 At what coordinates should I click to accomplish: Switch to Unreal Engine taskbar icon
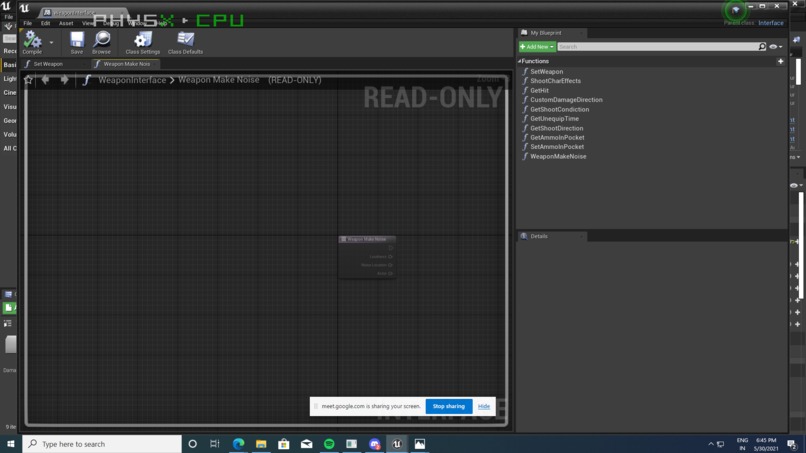(x=397, y=444)
